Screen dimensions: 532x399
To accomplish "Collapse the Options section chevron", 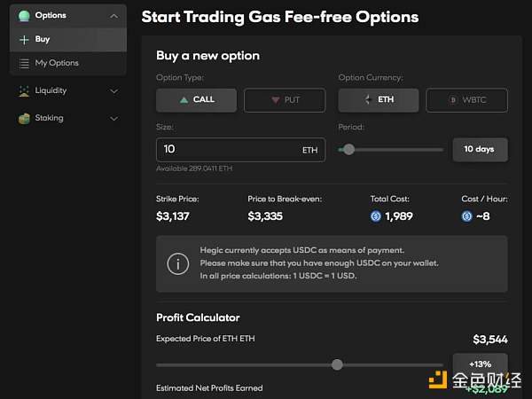I will pos(113,16).
